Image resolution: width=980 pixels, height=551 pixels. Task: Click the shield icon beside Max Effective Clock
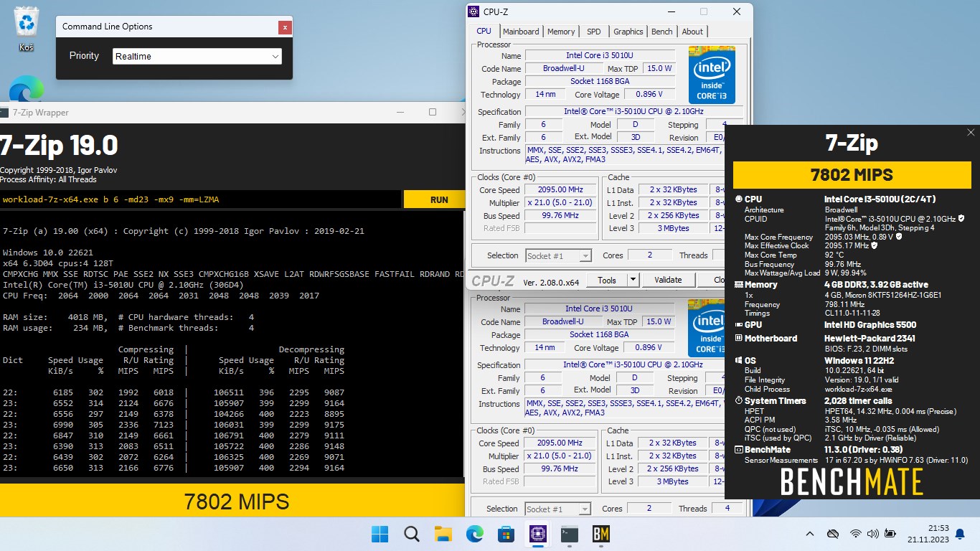(x=875, y=245)
